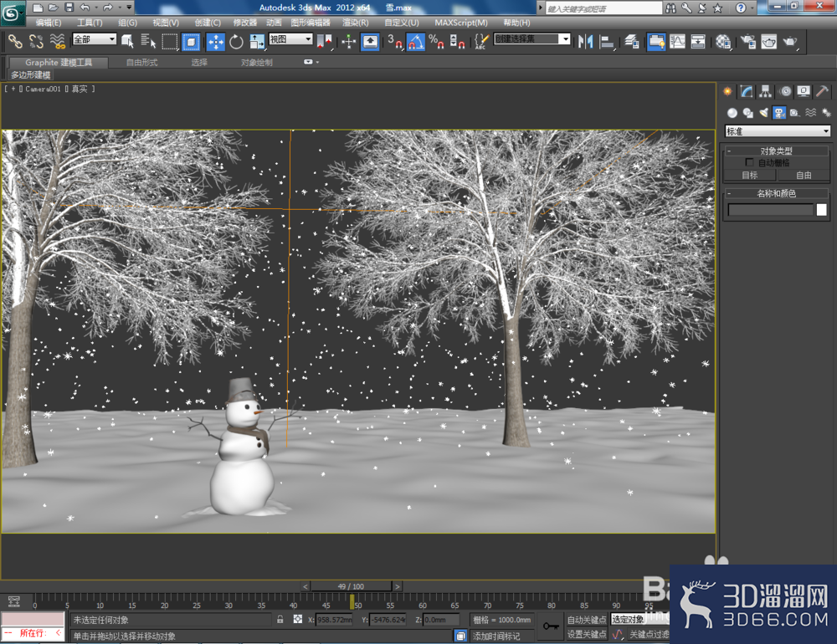837x644 pixels.
Task: Click the 目标 camera button
Action: click(750, 176)
